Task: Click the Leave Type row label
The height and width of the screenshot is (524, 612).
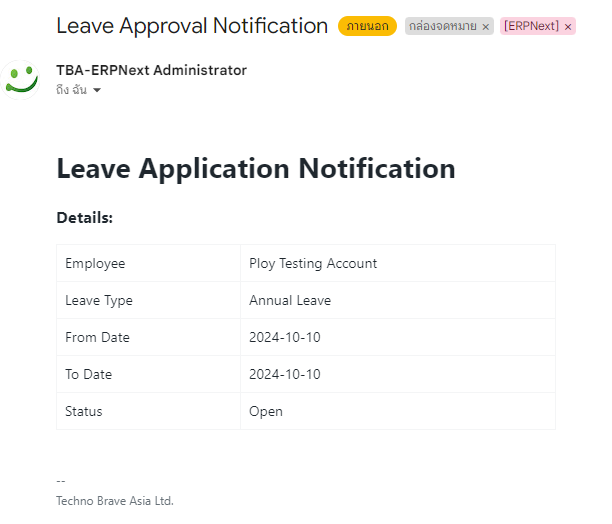Action: 99,300
